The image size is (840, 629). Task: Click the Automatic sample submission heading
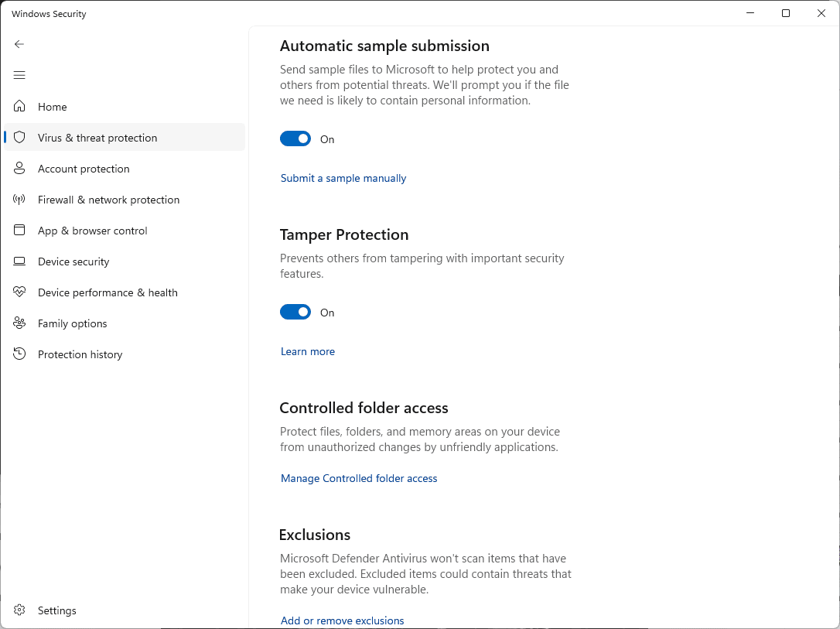384,46
